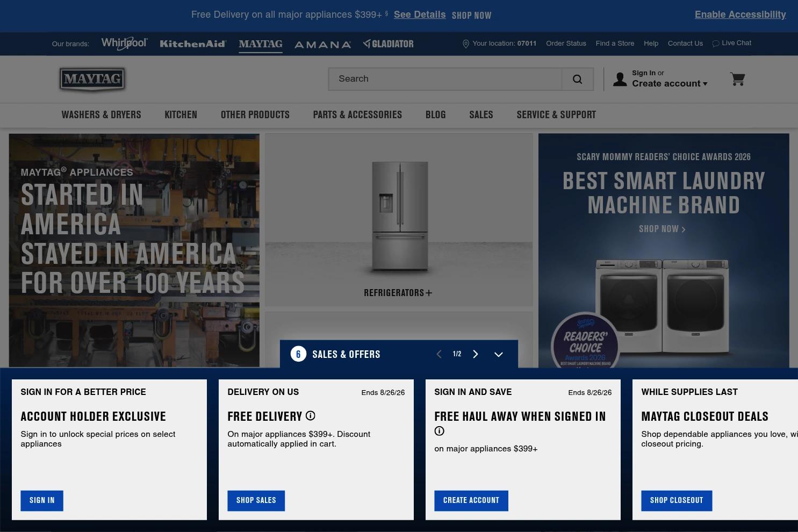Go to next sales offers page
The image size is (798, 532).
click(476, 354)
